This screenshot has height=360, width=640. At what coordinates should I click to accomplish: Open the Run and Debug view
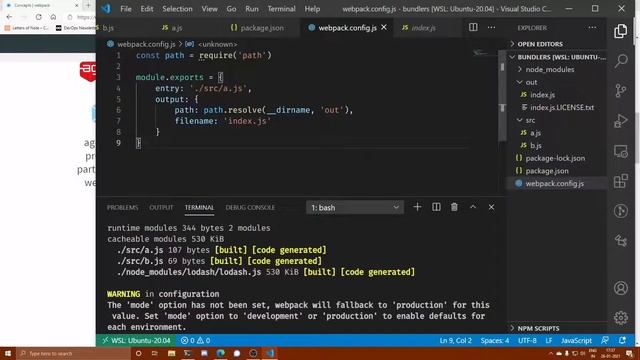coord(620,121)
